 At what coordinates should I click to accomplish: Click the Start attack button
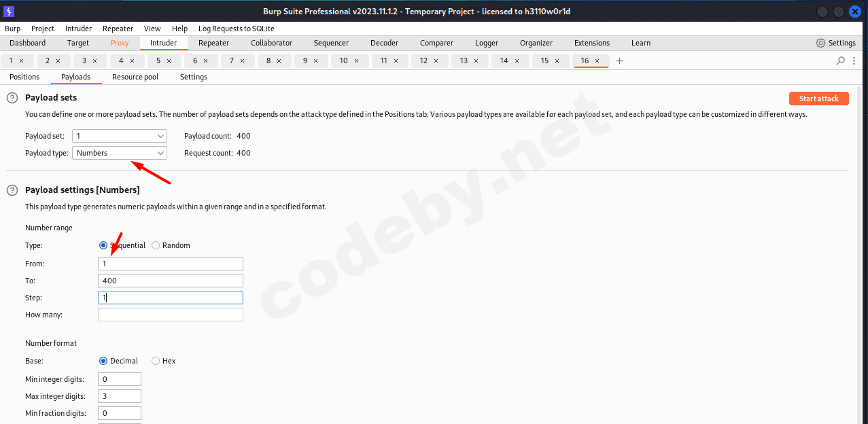pyautogui.click(x=819, y=99)
